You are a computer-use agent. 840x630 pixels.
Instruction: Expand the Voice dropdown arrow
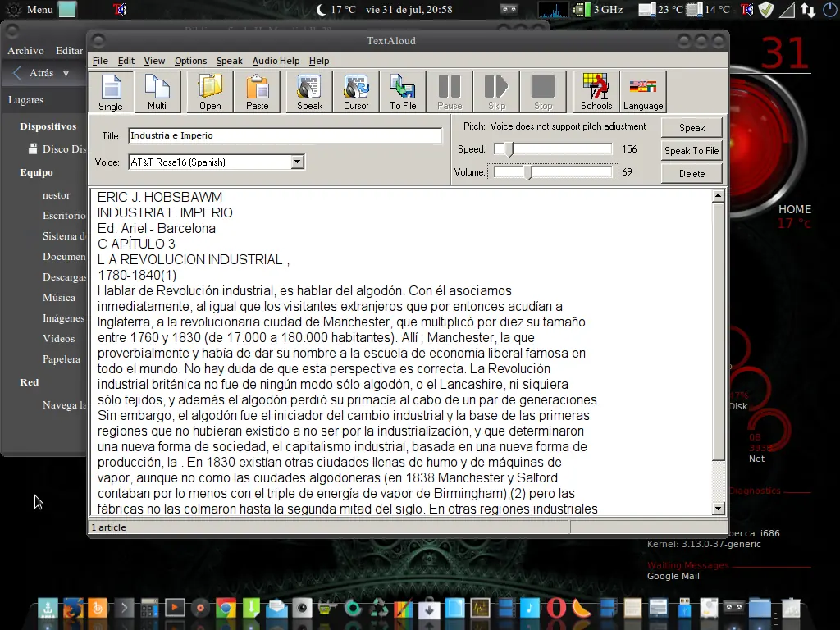[297, 162]
